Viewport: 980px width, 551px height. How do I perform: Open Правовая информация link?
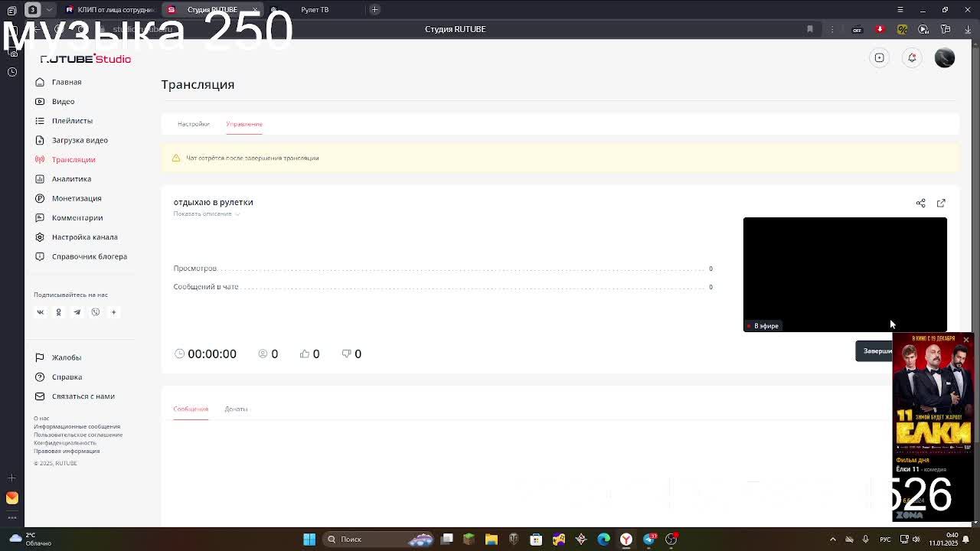(x=67, y=451)
